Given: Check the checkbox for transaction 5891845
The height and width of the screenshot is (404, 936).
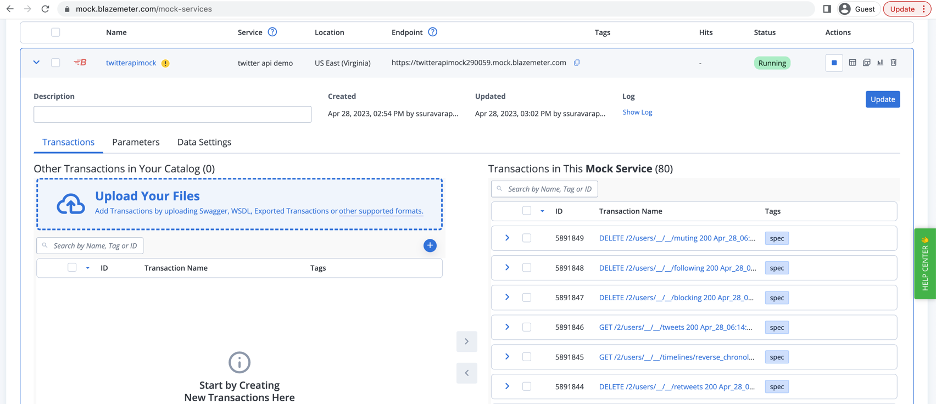Looking at the screenshot, I should tap(526, 357).
